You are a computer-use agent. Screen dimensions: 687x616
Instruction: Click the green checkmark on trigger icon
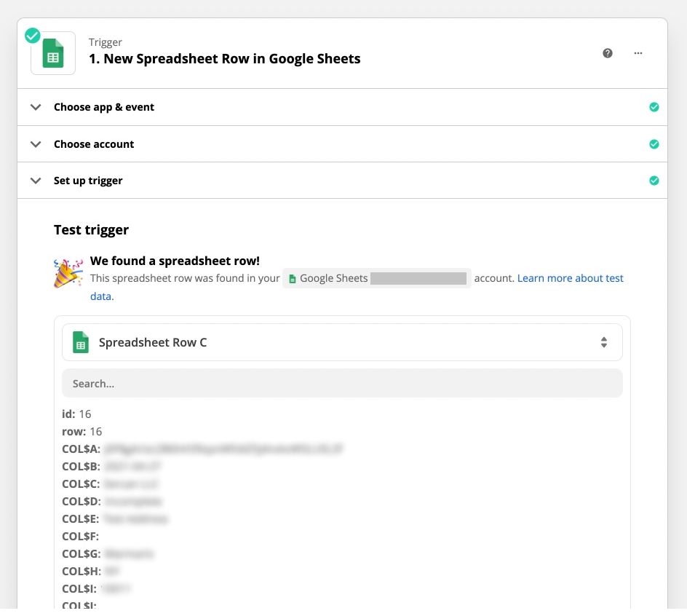[33, 36]
